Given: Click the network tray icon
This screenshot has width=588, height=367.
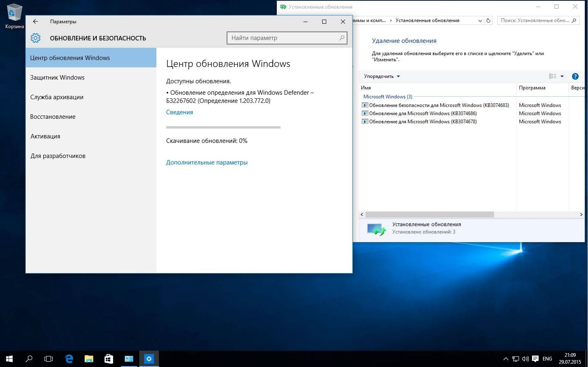Looking at the screenshot, I should [516, 359].
